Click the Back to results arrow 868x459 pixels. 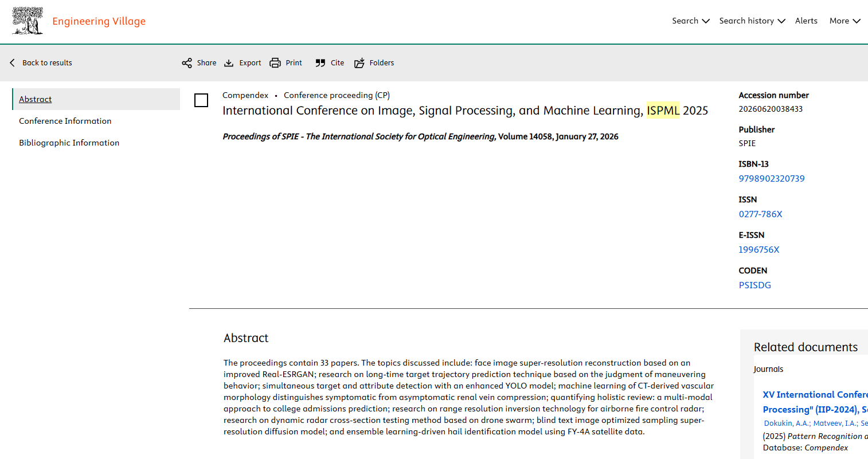click(13, 63)
